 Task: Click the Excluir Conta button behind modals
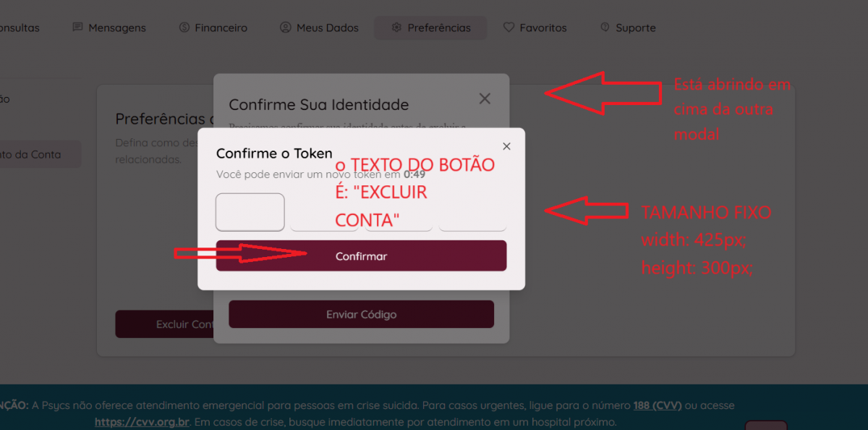164,324
